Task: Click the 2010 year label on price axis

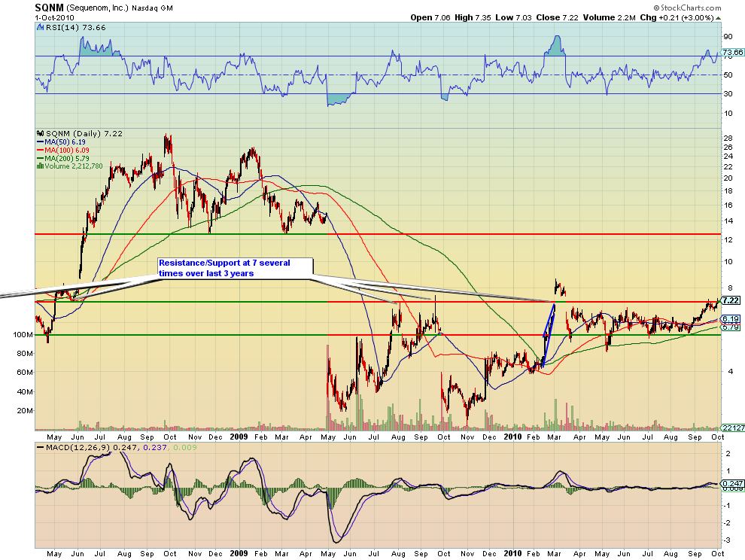Action: pyautogui.click(x=512, y=437)
